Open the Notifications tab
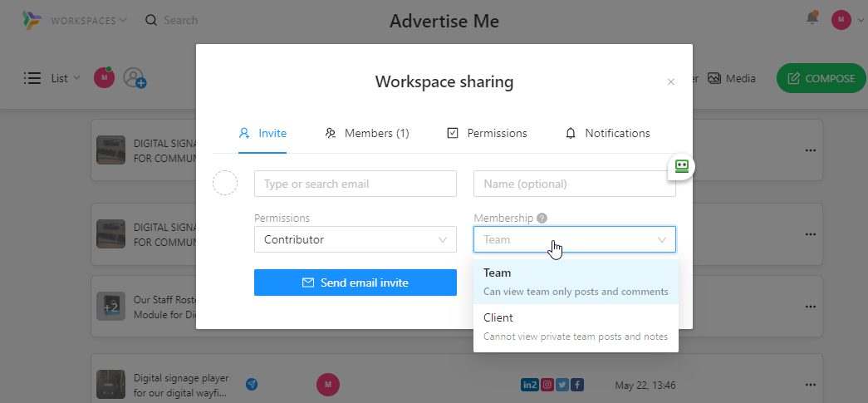The image size is (868, 403). (607, 133)
